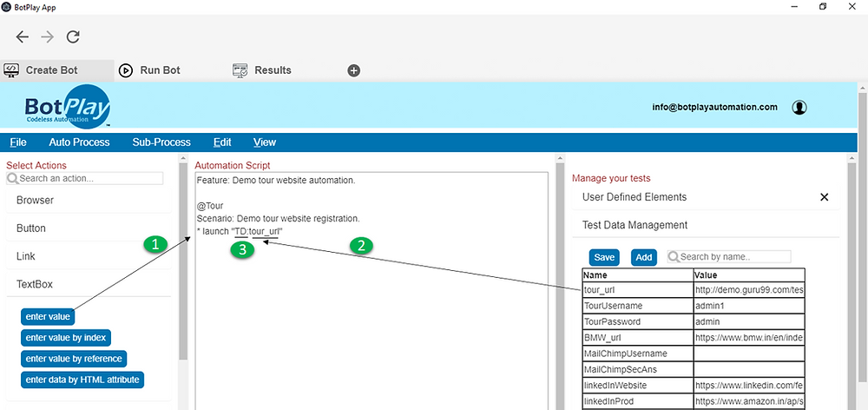Click the admin1 value cell
This screenshot has width=868, height=410.
pyautogui.click(x=750, y=306)
